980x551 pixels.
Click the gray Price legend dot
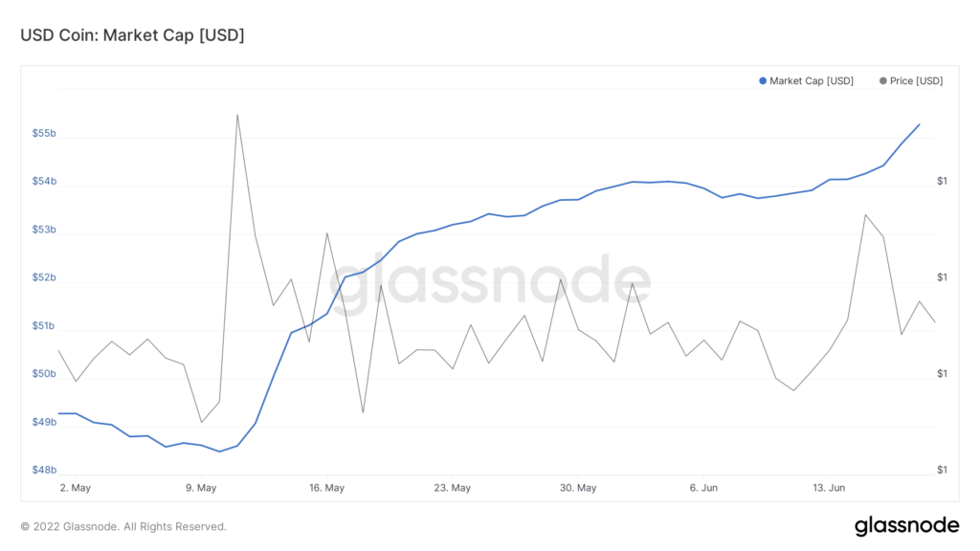coord(882,81)
